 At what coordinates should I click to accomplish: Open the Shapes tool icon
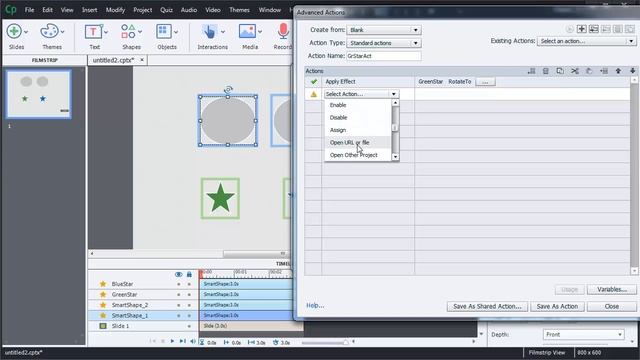tap(128, 31)
